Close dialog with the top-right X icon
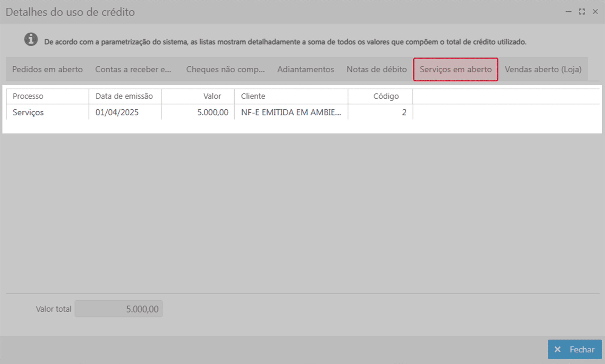 pos(595,12)
